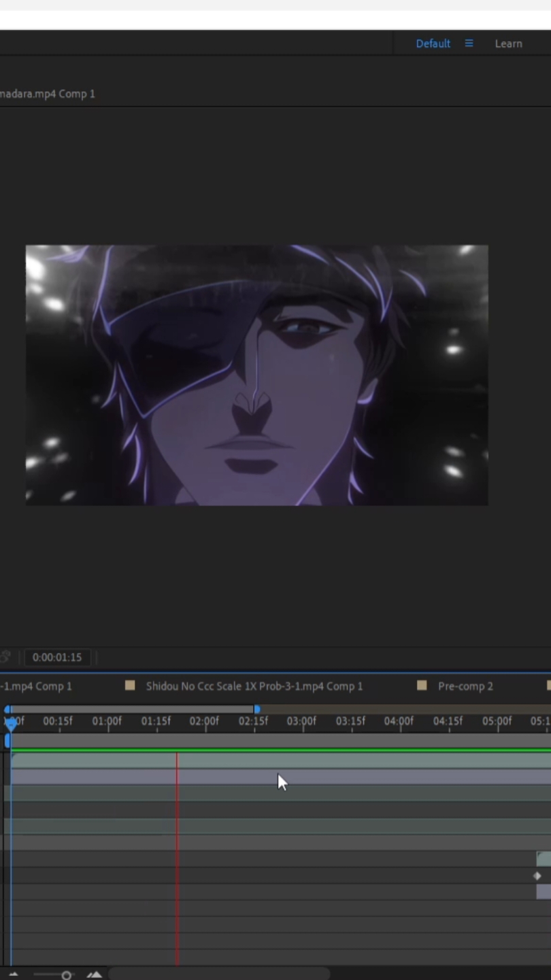Screen dimensions: 551x980
Task: Select the topmost green layer bar in timeline
Action: (x=280, y=760)
